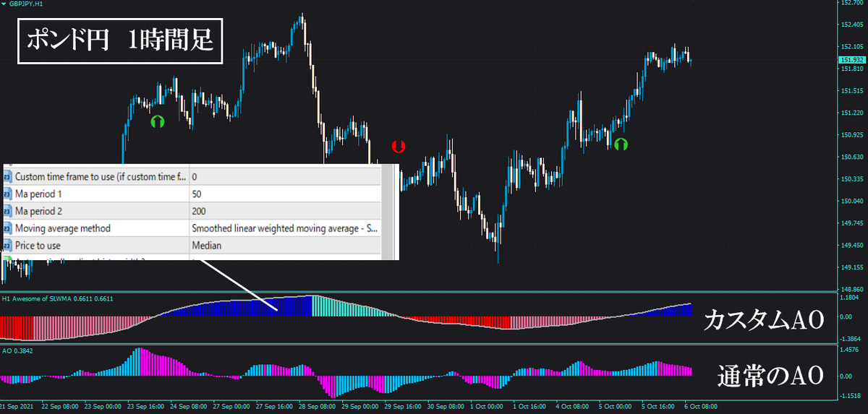
Task: Select the 'Custom time frame to use' label
Action: click(x=101, y=176)
